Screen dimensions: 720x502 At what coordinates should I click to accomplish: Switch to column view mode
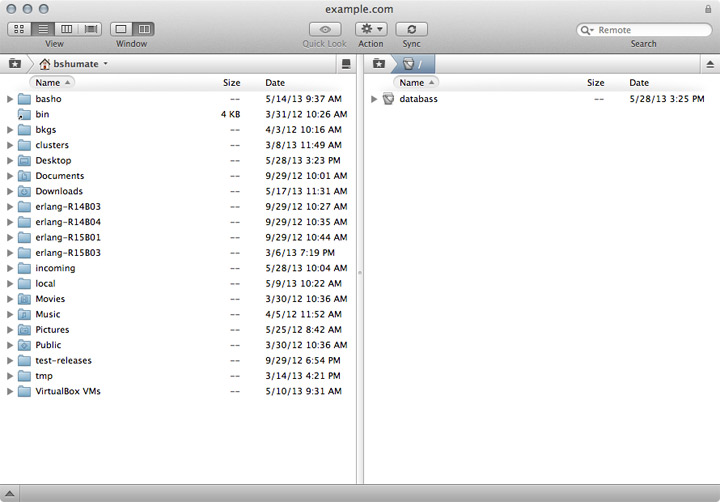(x=67, y=30)
